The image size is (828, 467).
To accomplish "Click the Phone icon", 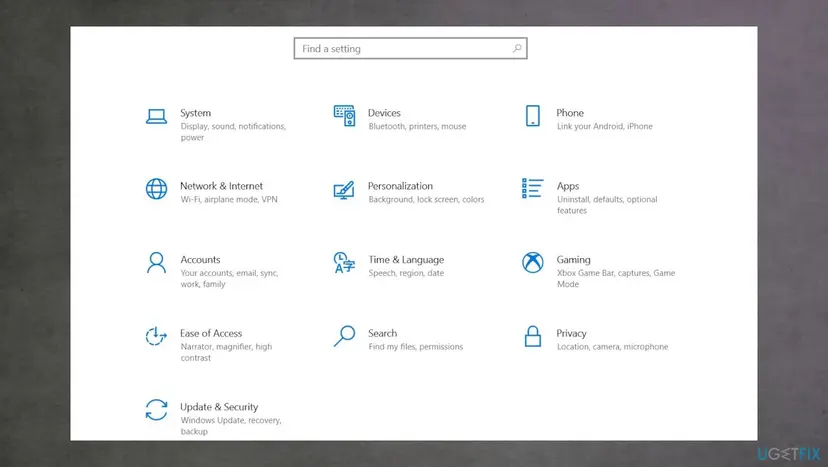I will coord(533,116).
